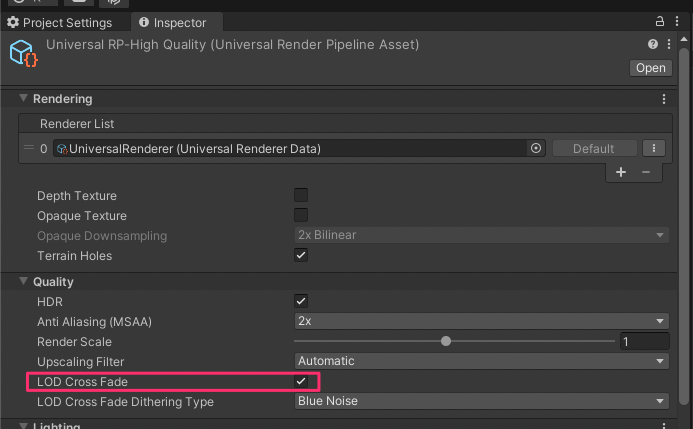Click the Render Scale value field
693x429 pixels.
(644, 342)
